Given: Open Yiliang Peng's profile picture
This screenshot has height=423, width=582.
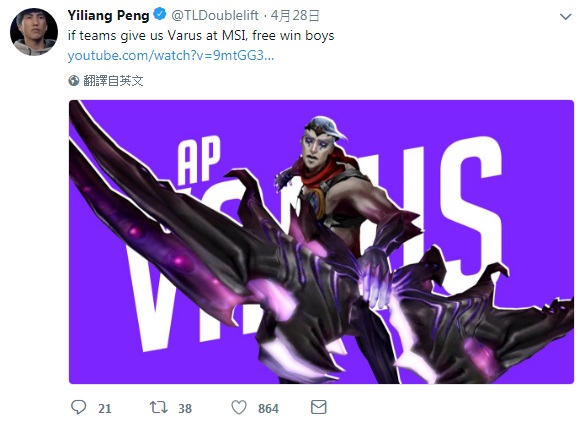Looking at the screenshot, I should pyautogui.click(x=34, y=32).
